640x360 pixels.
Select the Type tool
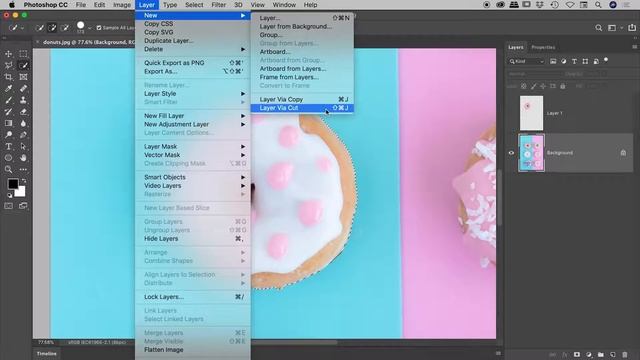[8, 146]
